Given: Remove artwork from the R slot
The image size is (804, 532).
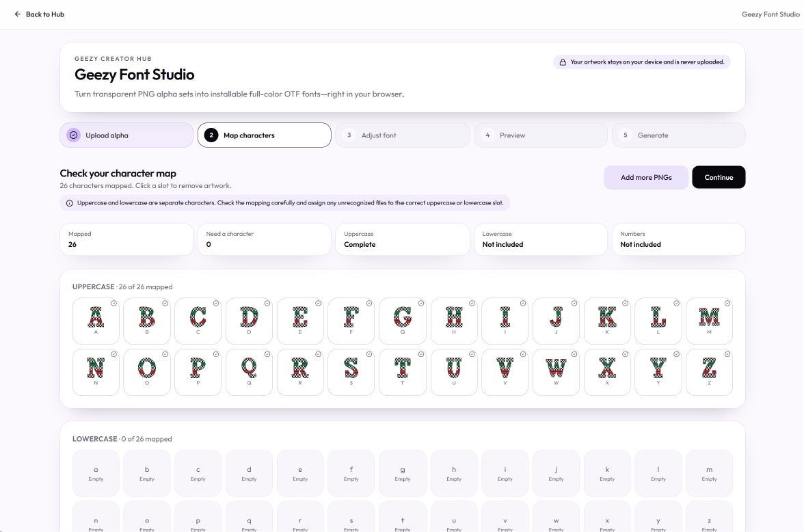Looking at the screenshot, I should tap(301, 372).
